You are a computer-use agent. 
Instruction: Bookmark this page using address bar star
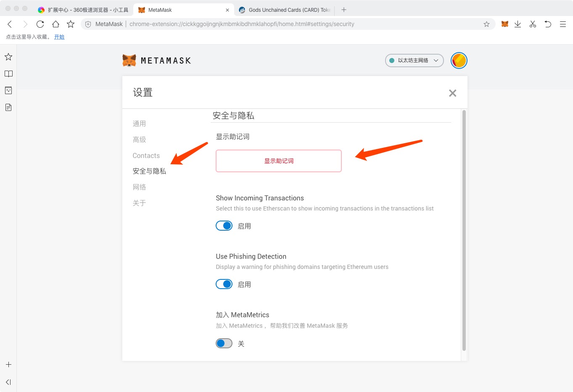pyautogui.click(x=486, y=24)
